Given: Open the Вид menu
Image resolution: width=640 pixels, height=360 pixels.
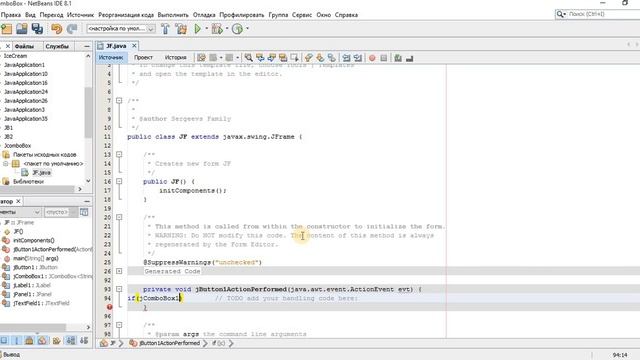Looking at the screenshot, I should tap(30, 15).
